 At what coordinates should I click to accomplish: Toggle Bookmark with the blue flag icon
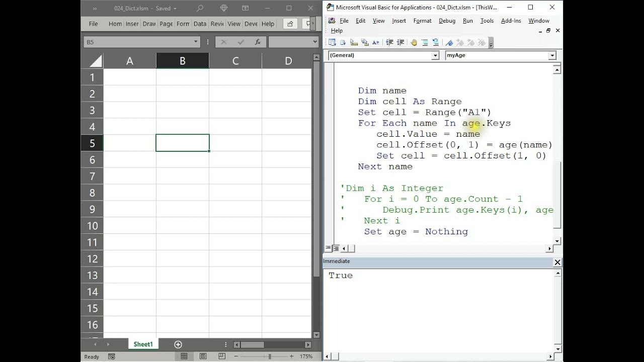pos(449,43)
